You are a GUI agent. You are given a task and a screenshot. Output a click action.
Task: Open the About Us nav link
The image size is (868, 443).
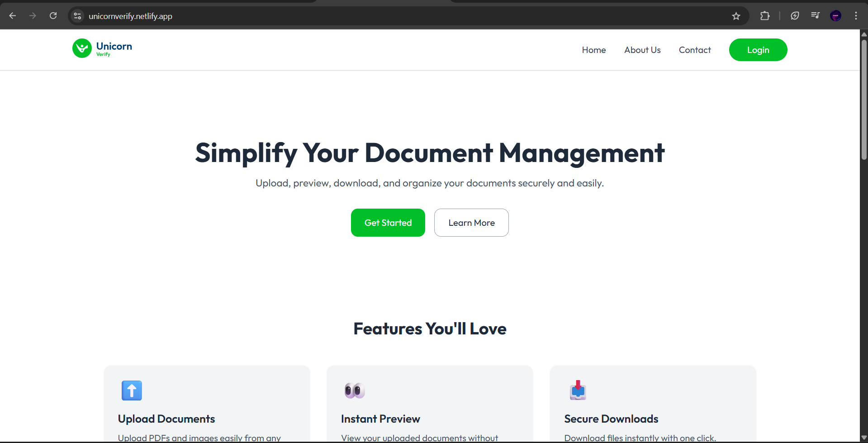click(642, 50)
